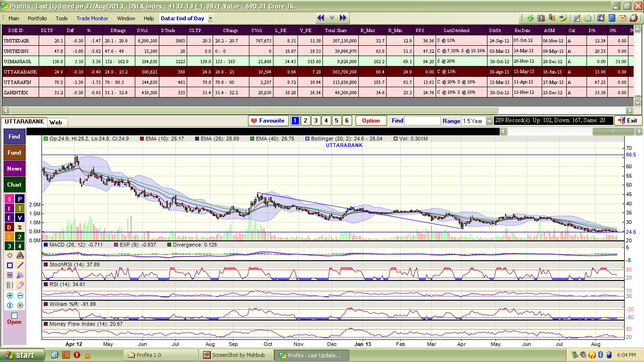Click the stock table scrollbar right arrow
644x362 pixels.
coord(629,110)
